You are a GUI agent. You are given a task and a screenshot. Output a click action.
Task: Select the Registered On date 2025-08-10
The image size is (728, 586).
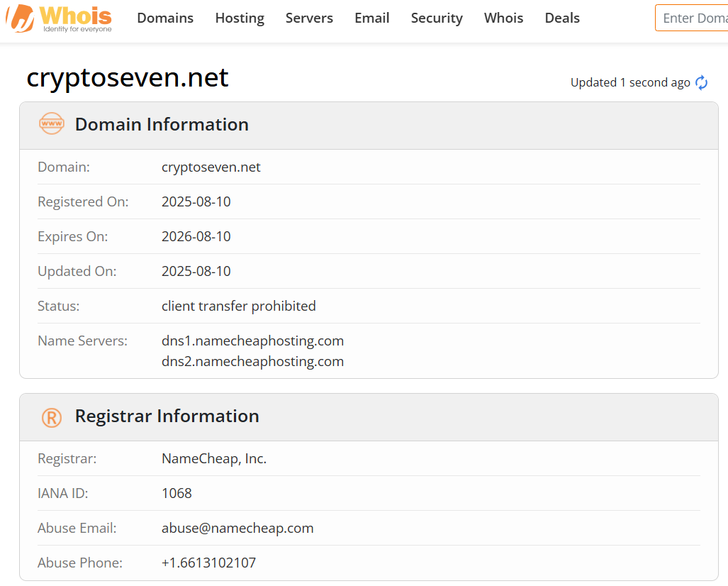tap(196, 201)
